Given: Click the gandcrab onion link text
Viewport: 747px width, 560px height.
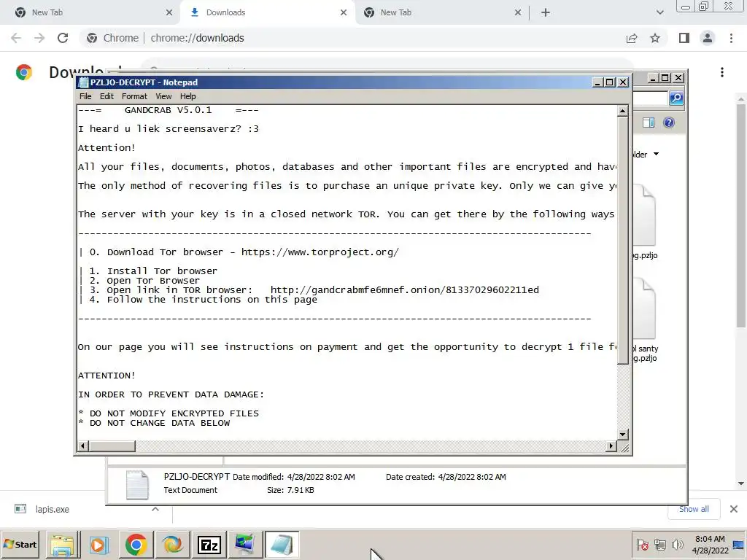Looking at the screenshot, I should coord(404,290).
